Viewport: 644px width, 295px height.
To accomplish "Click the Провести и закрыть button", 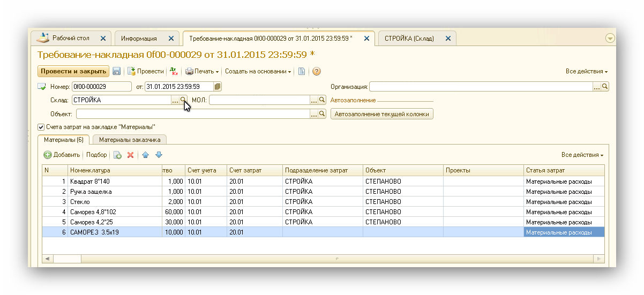I will (73, 71).
